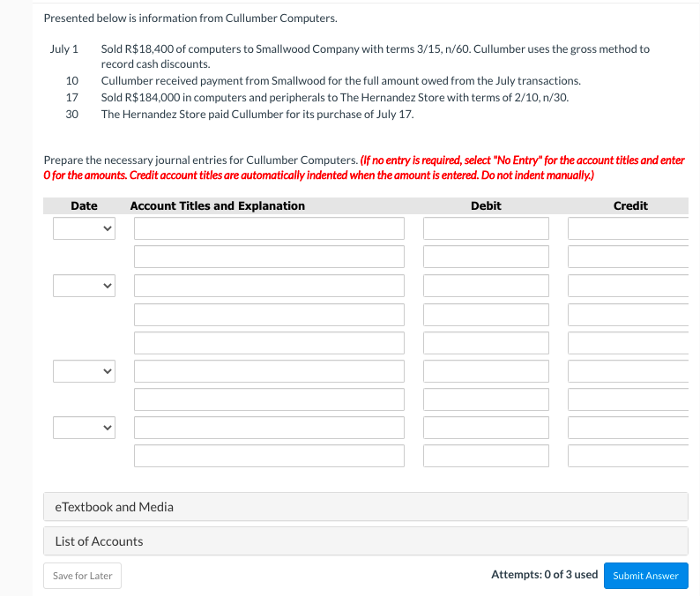Click the second row account title field

[x=269, y=257]
